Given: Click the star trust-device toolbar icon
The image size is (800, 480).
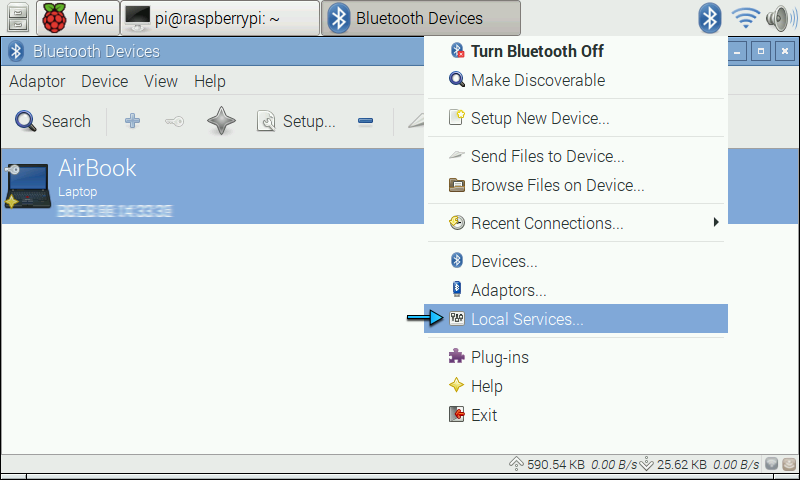Looking at the screenshot, I should click(221, 121).
